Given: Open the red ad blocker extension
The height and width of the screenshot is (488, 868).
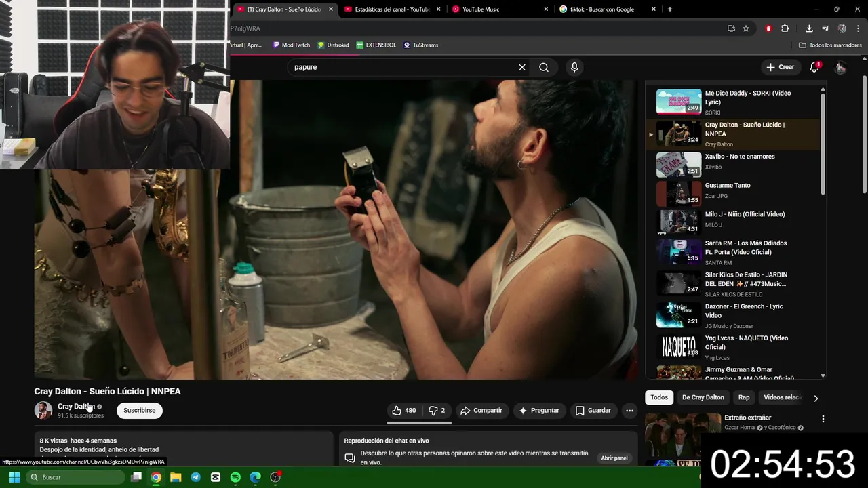Looking at the screenshot, I should [768, 28].
